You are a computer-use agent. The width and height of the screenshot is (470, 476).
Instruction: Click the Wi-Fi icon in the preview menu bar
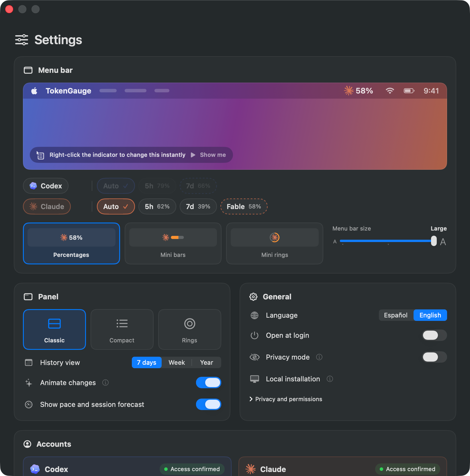click(x=390, y=91)
